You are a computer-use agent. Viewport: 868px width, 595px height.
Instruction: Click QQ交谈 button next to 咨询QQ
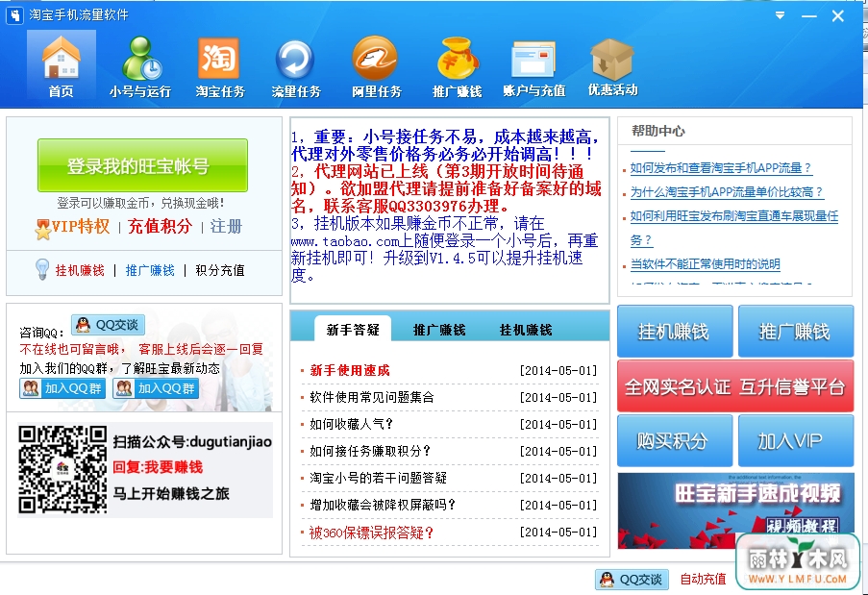108,325
